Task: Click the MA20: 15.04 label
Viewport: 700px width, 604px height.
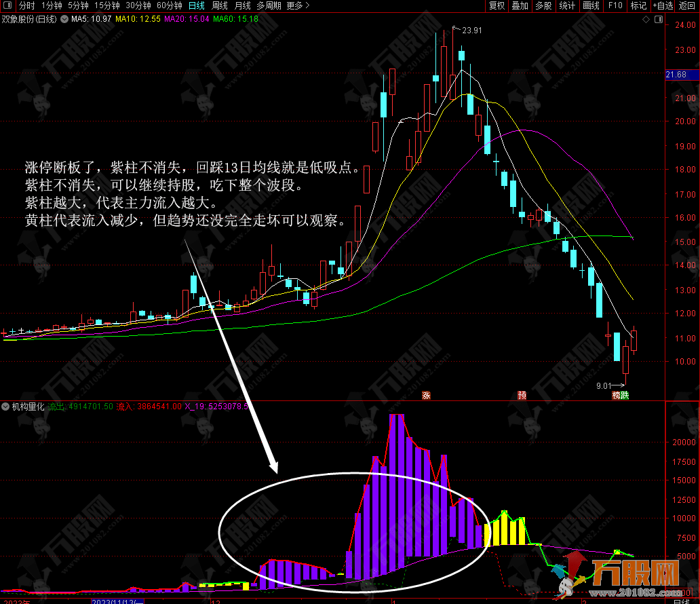Action: (187, 19)
